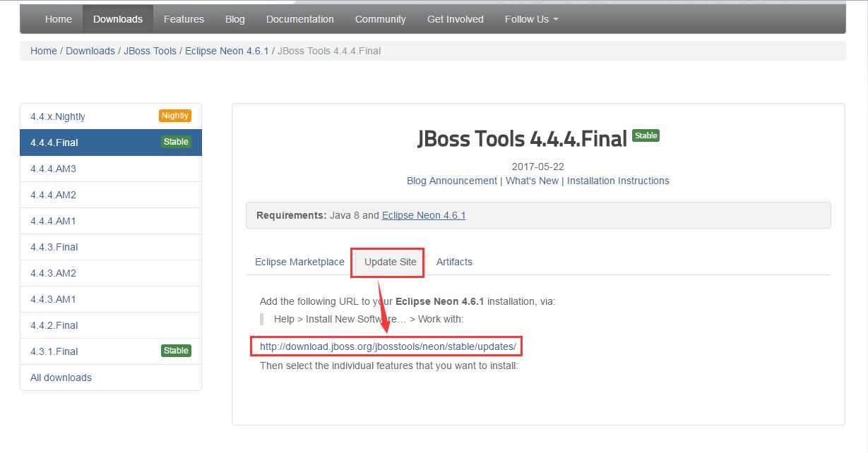Viewport: 868px width, 453px height.
Task: Select 4.4.3.AM2 in the version list
Action: [x=111, y=273]
